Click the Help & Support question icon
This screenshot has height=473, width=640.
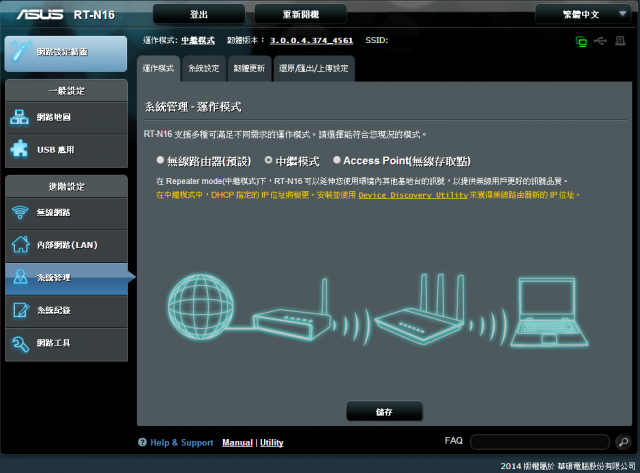coord(142,442)
